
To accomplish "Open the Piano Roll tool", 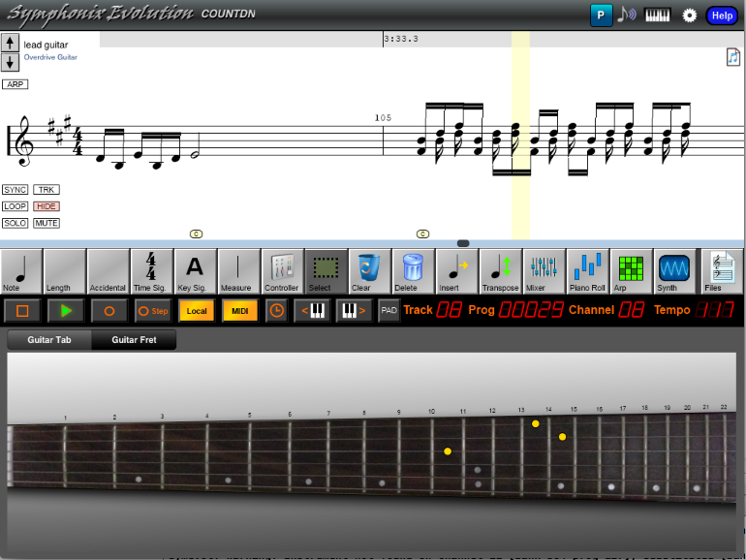I will click(588, 271).
